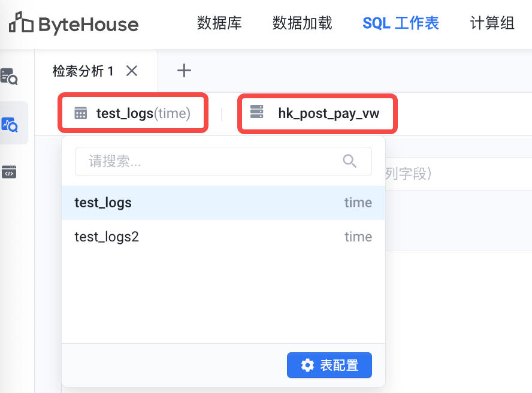Expand the test_logs(time) table selector
Image resolution: width=532 pixels, height=393 pixels.
[133, 113]
